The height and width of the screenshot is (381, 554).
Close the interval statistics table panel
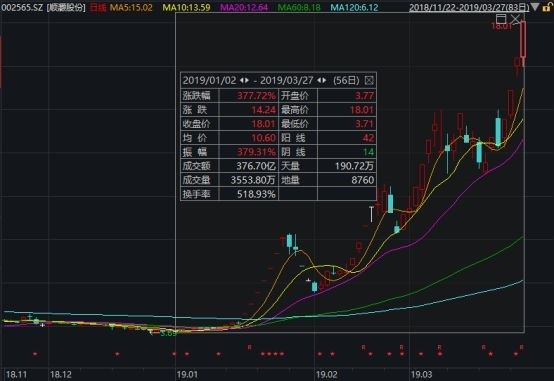[369, 80]
